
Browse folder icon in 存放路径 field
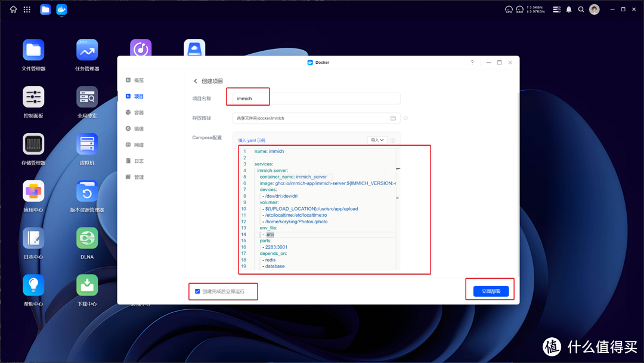pos(393,118)
